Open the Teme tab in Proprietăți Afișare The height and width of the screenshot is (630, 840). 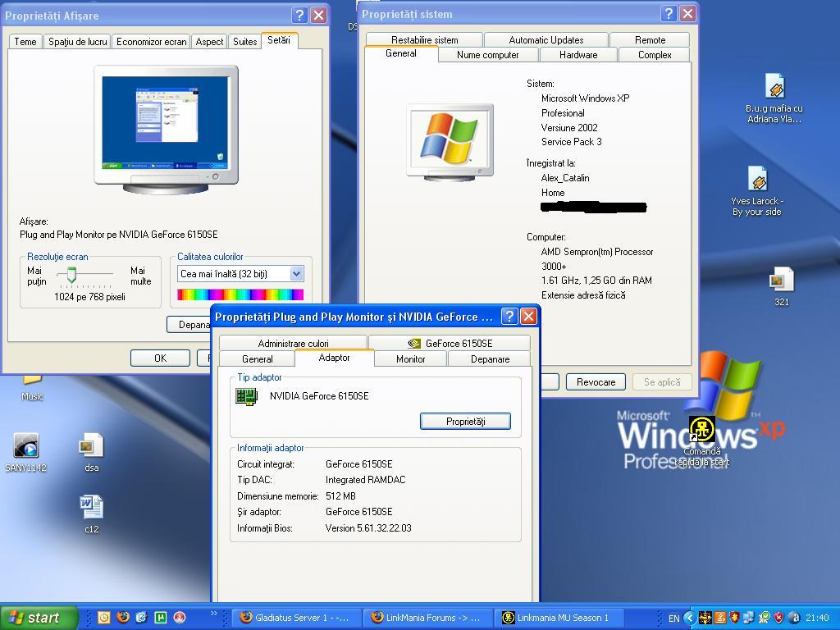point(25,42)
